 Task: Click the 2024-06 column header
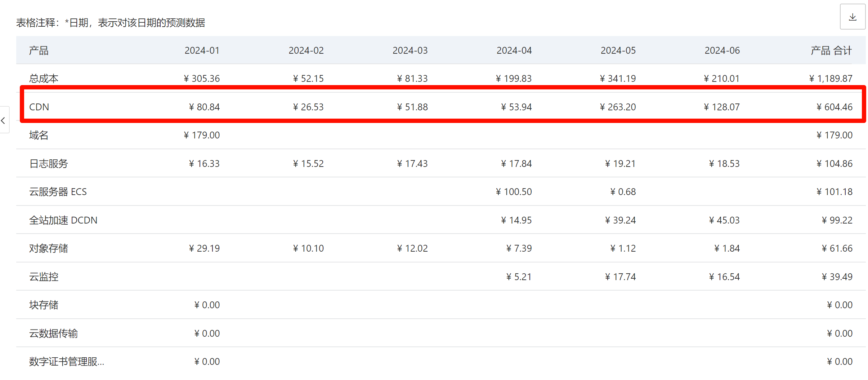click(x=722, y=50)
